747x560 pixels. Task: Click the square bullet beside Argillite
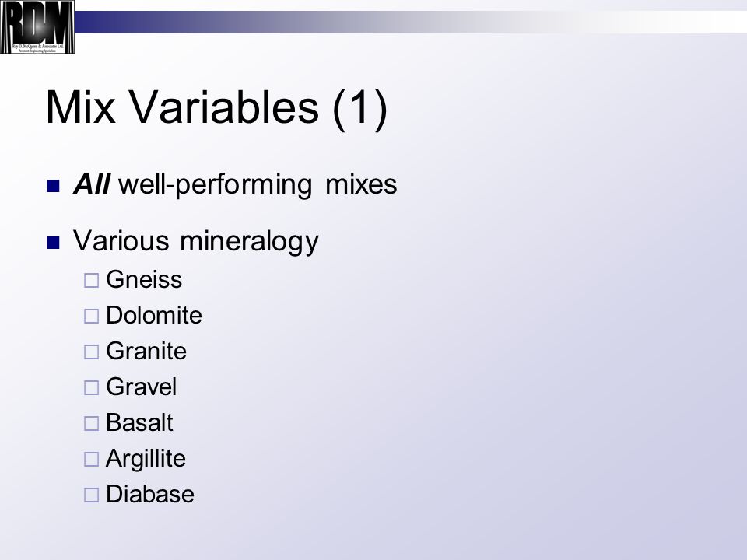[92, 460]
